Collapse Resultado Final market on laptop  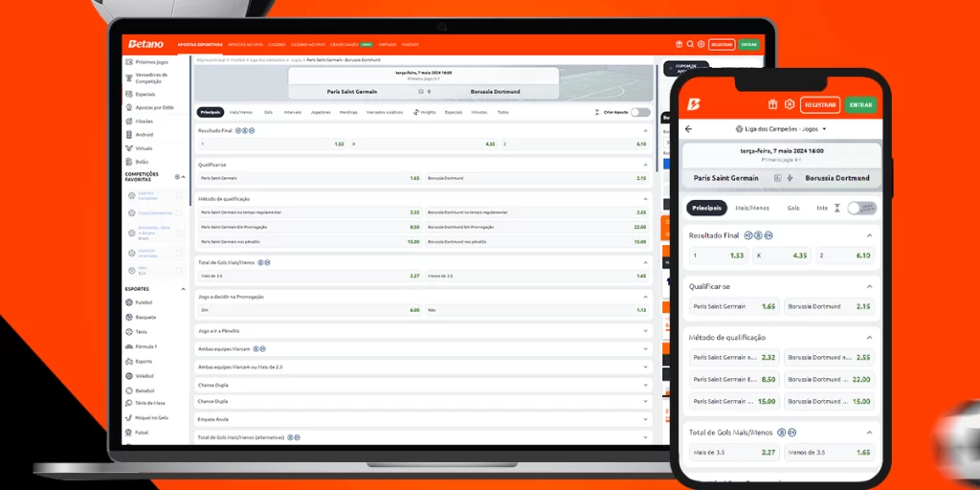[x=646, y=130]
